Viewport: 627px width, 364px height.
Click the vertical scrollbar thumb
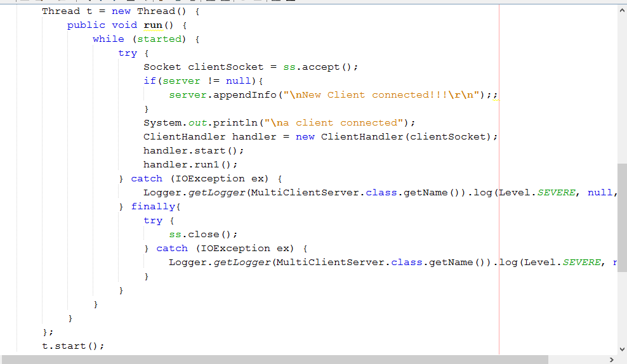pos(622,217)
